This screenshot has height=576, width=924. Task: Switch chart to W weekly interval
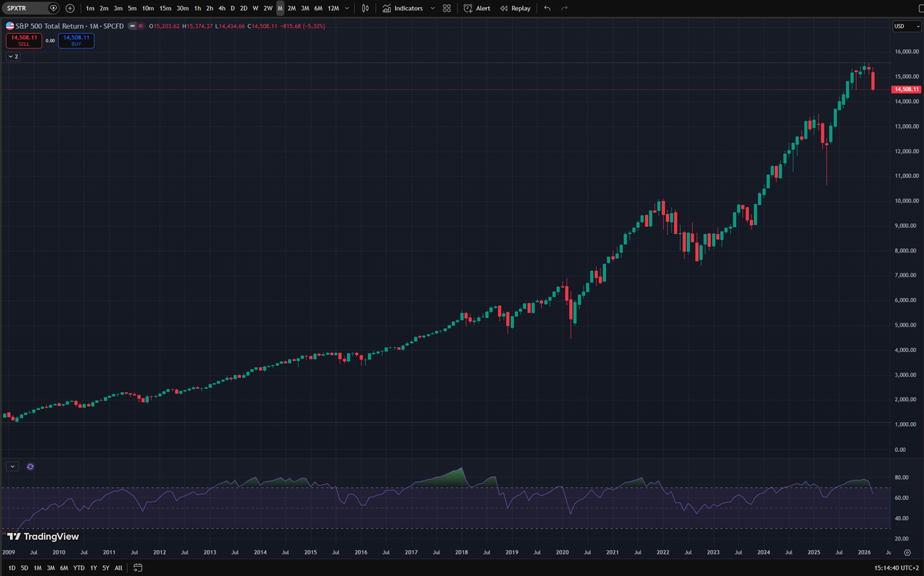[x=255, y=8]
